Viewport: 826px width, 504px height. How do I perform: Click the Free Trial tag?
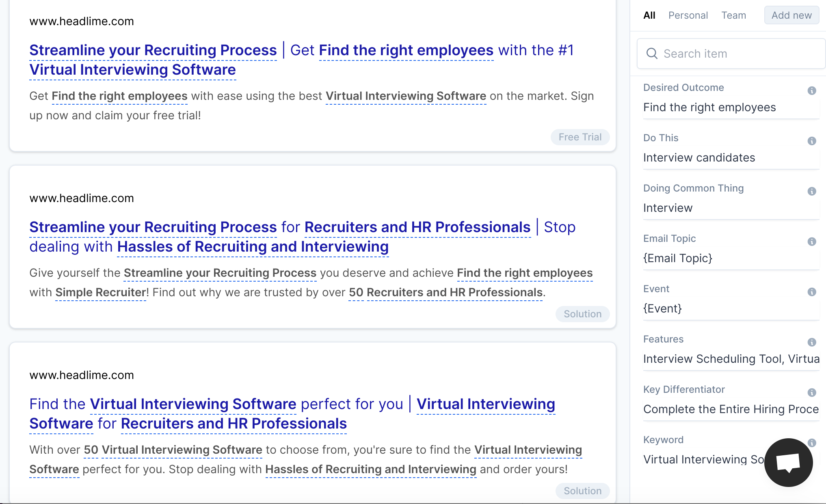(579, 137)
